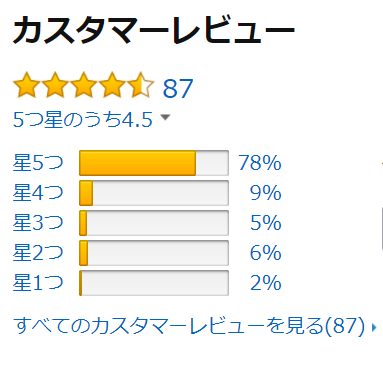Select the 星5つ label link
This screenshot has height=367, width=383.
point(38,163)
